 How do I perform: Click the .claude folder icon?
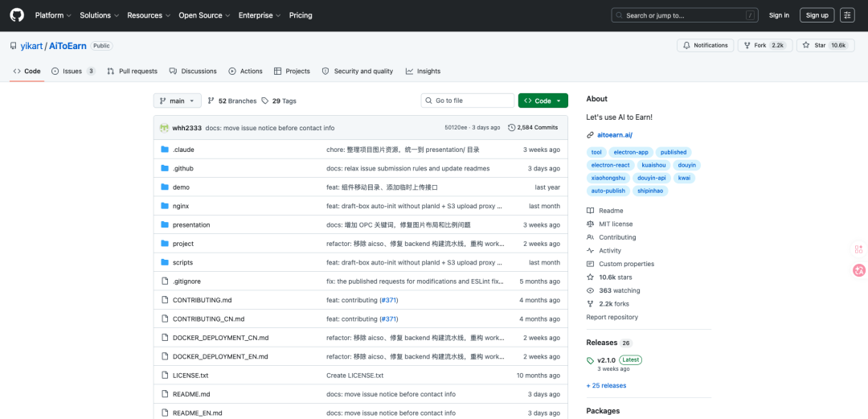(165, 150)
